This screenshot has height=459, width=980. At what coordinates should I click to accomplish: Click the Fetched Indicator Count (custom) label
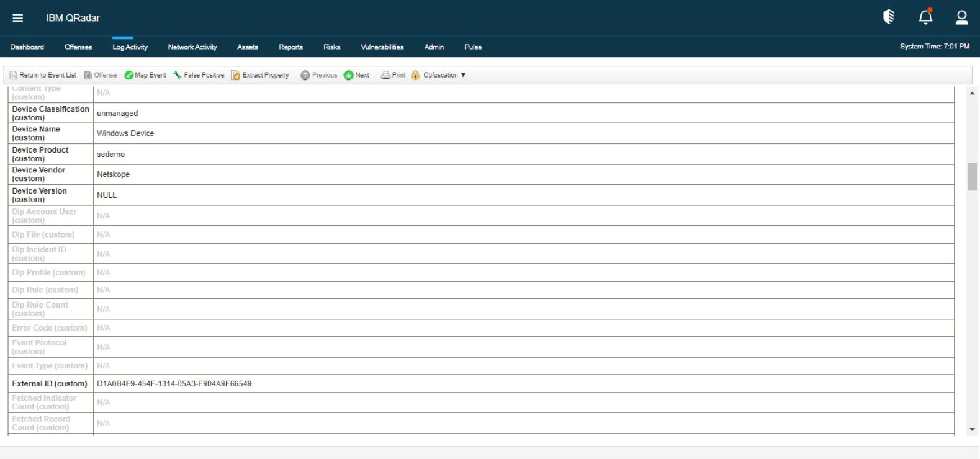click(44, 403)
